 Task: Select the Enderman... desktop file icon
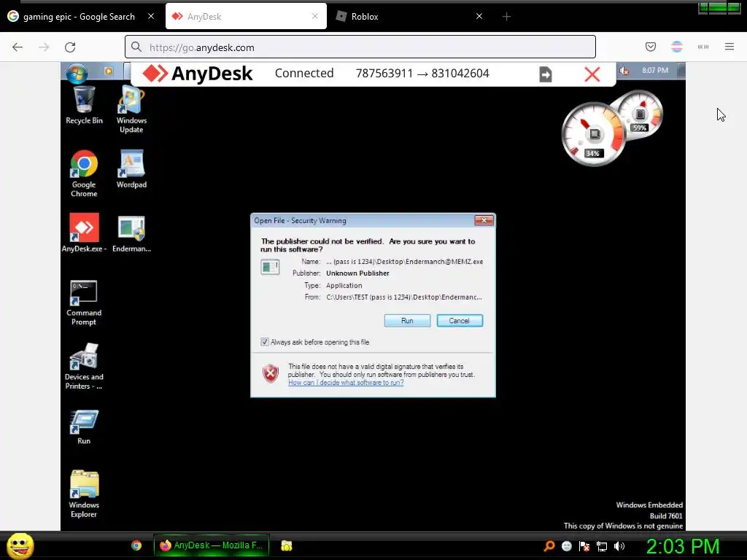(x=131, y=233)
